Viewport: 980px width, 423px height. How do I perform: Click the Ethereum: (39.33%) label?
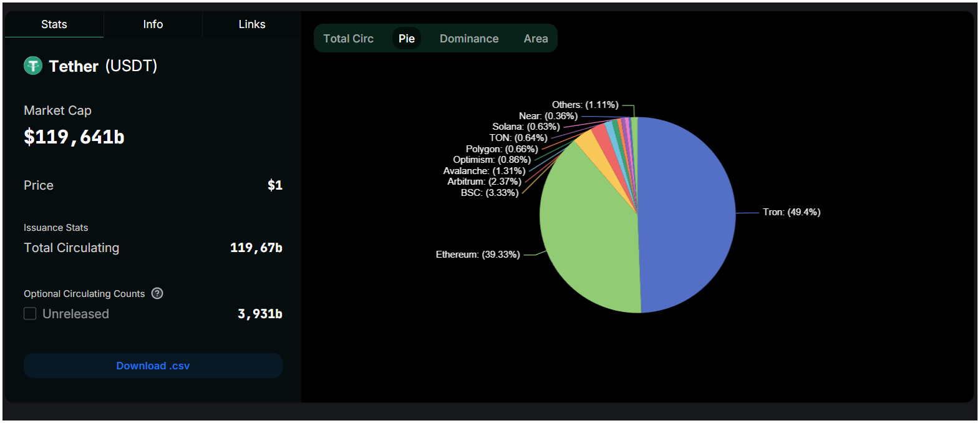pyautogui.click(x=478, y=255)
